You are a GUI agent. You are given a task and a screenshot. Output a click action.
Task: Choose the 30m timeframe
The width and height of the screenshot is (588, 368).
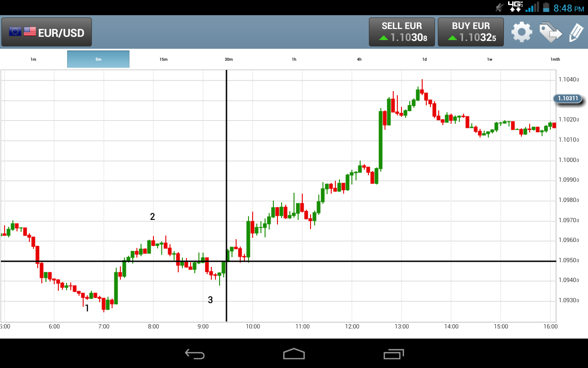pos(229,59)
